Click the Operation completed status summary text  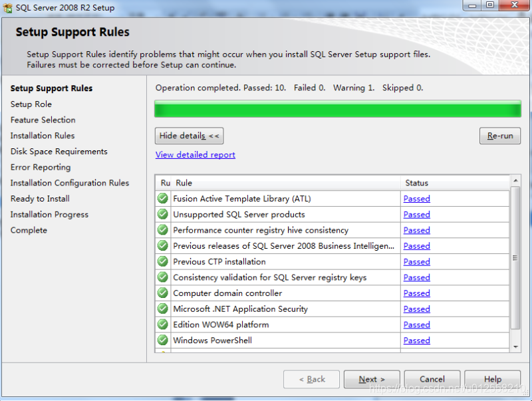click(x=289, y=88)
